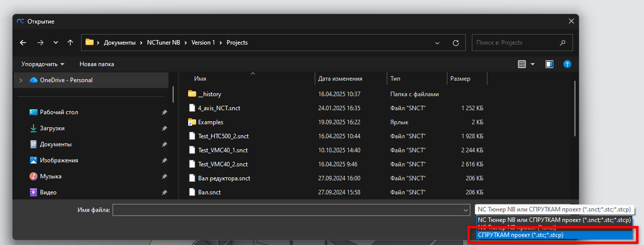The image size is (644, 245).
Task: Click the Back navigation arrow
Action: point(23,43)
